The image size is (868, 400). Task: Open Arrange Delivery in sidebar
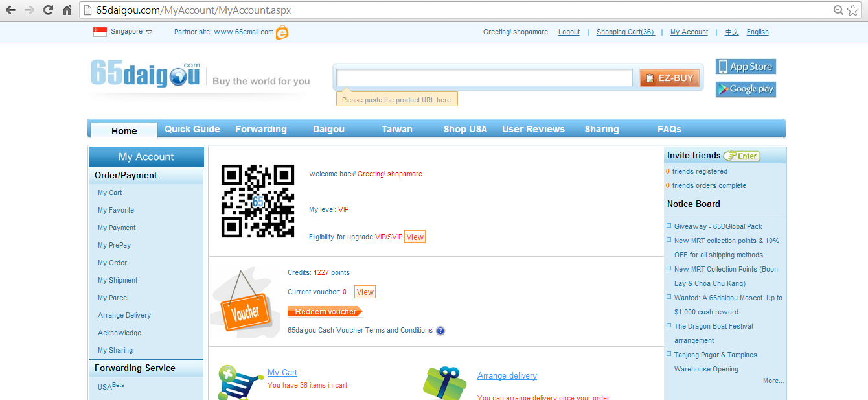coord(124,315)
